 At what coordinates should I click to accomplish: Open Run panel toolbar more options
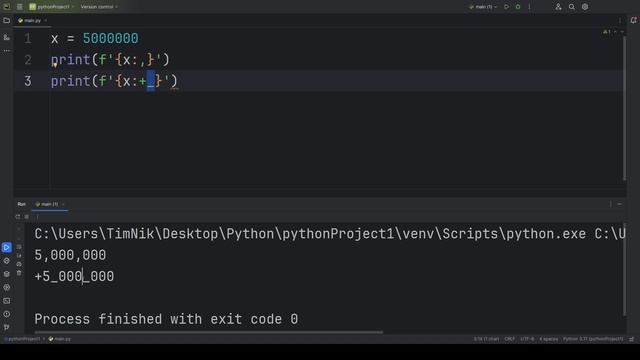click(x=37, y=217)
